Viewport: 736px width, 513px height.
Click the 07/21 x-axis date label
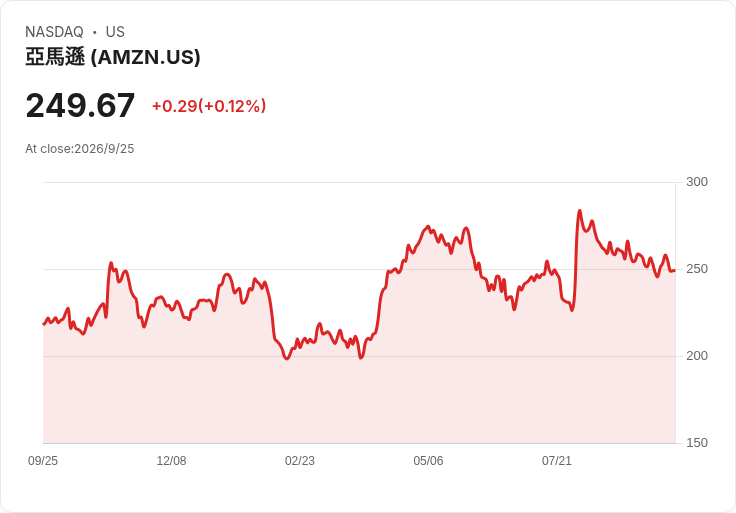[x=557, y=461]
